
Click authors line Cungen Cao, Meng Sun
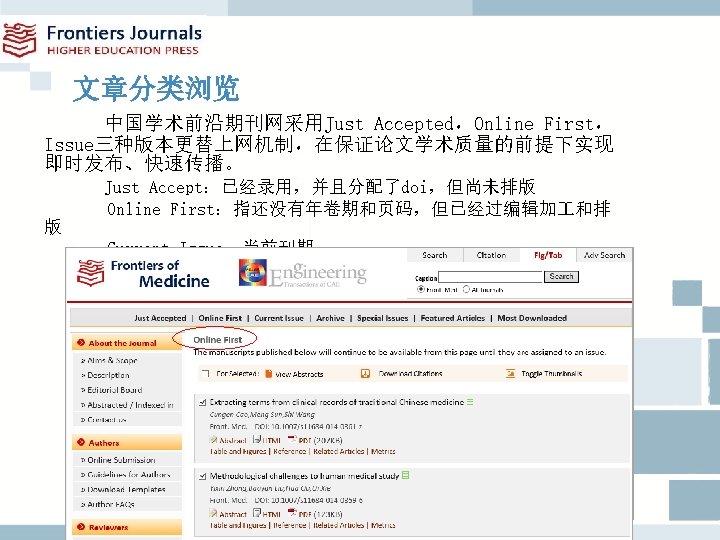pyautogui.click(x=262, y=414)
